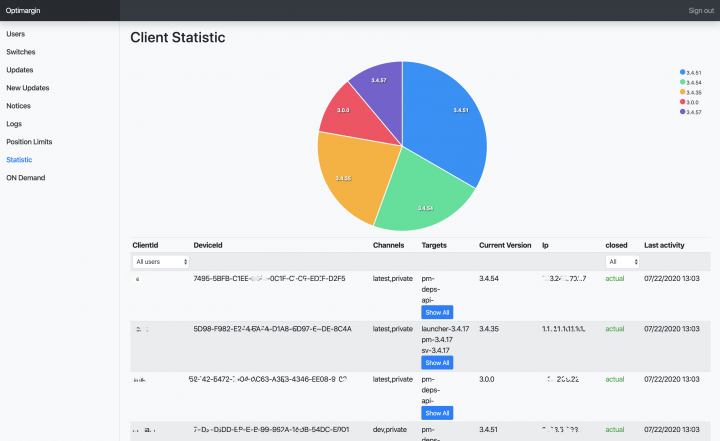Image resolution: width=720 pixels, height=441 pixels.
Task: Navigate to Position Limits
Action: [29, 141]
